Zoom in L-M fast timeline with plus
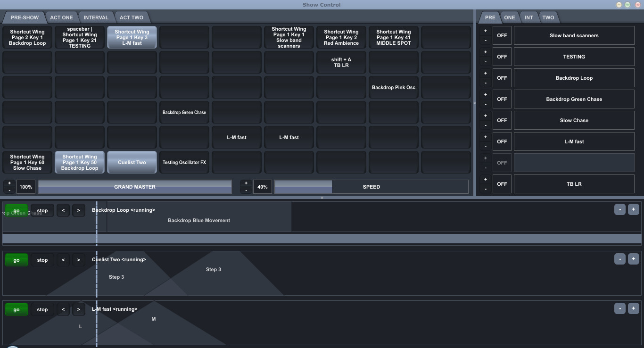This screenshot has height=348, width=644. (634, 308)
